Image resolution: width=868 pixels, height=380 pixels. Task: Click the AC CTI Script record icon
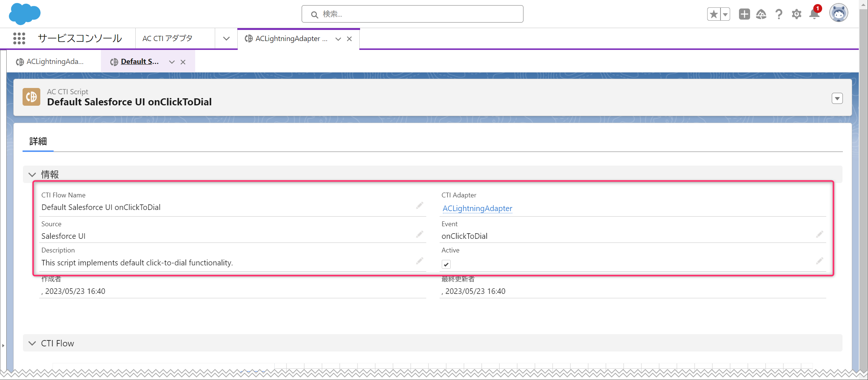(31, 97)
